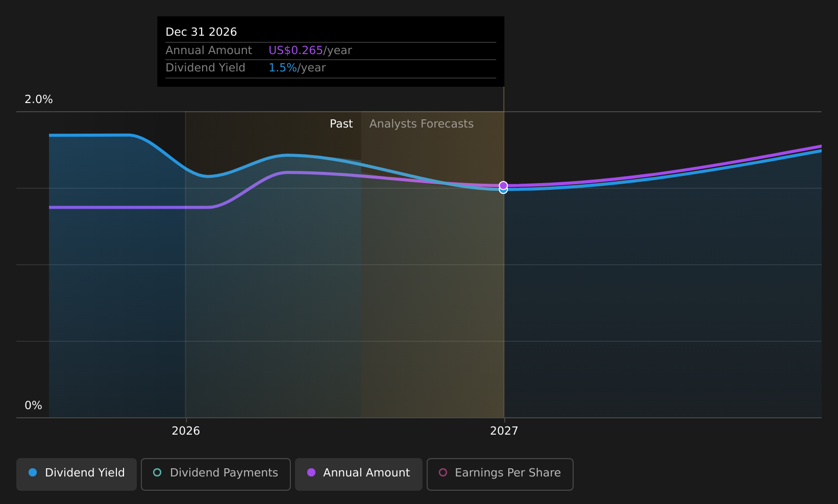The height and width of the screenshot is (504, 838).
Task: Click the 2.0% y-axis label
Action: click(39, 99)
